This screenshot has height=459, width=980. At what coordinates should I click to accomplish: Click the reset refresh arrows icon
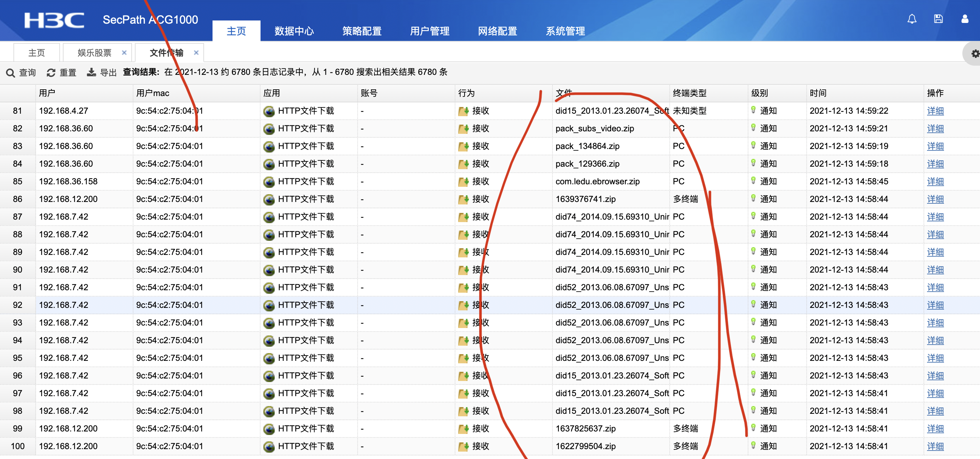[51, 73]
